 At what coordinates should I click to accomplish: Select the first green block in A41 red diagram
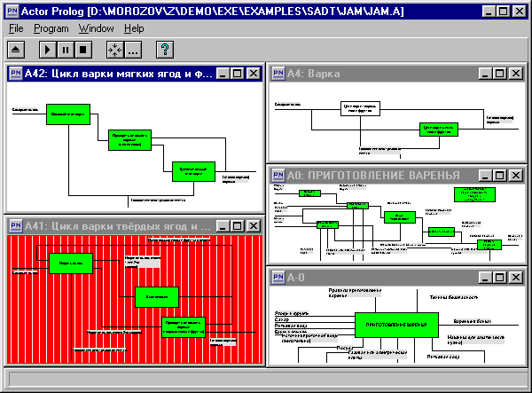point(71,263)
